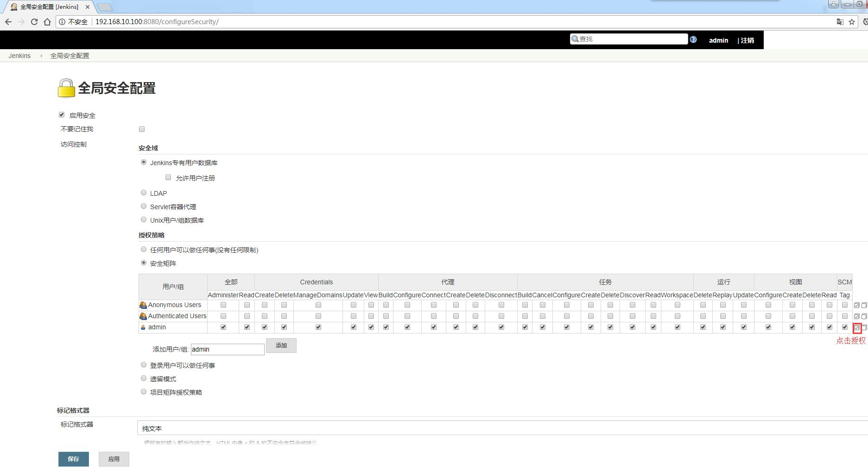
Task: Click select-all icon for Anonymous Users row
Action: 857,305
